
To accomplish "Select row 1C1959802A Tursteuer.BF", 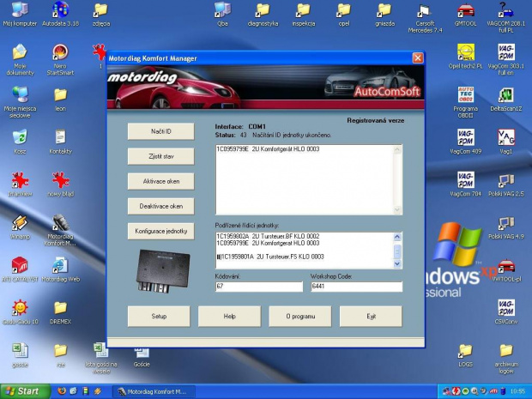I will point(268,236).
